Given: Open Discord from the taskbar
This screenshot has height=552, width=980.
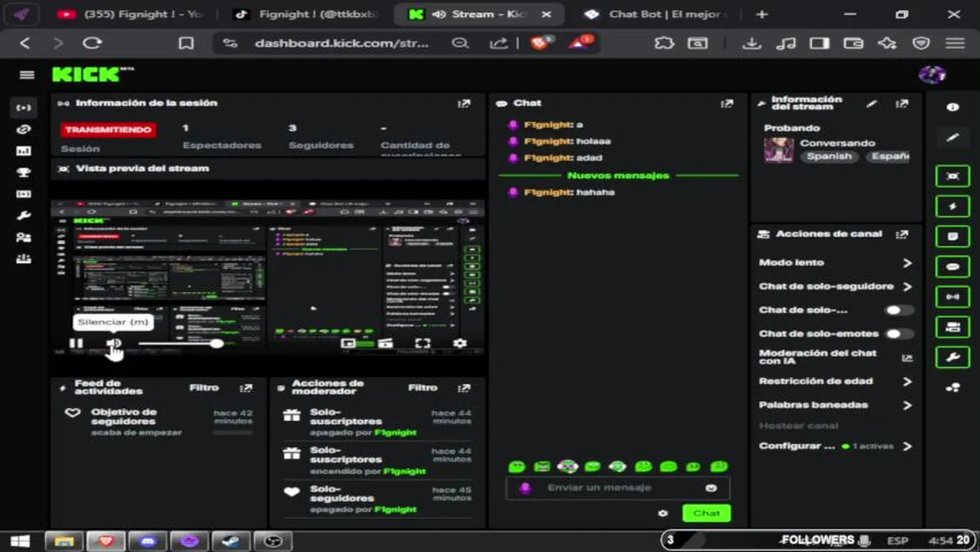Looking at the screenshot, I should (x=148, y=541).
